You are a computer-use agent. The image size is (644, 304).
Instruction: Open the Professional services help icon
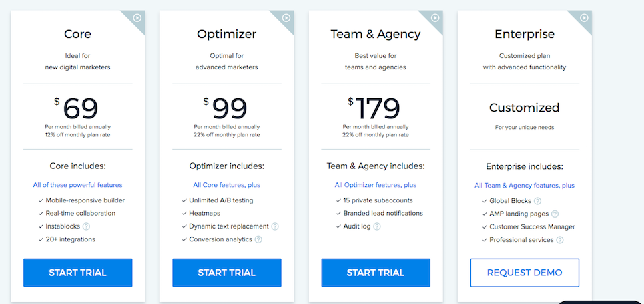pos(559,239)
